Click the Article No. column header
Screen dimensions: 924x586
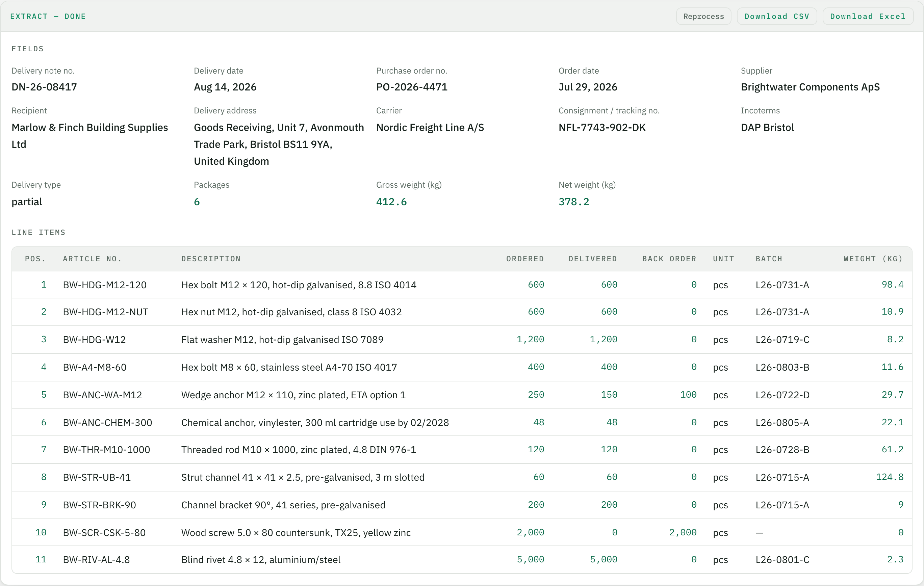point(92,259)
